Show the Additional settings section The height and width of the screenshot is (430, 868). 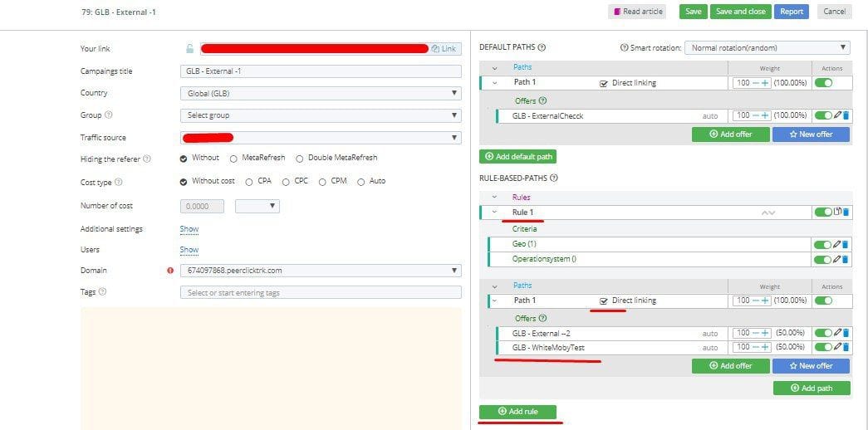coord(189,229)
